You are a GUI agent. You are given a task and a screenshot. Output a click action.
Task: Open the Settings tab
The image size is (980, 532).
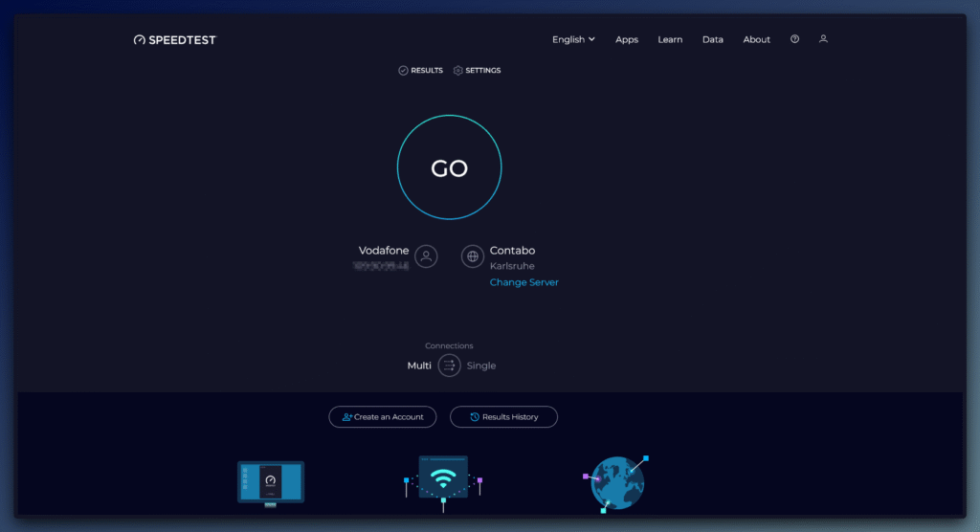(x=478, y=71)
